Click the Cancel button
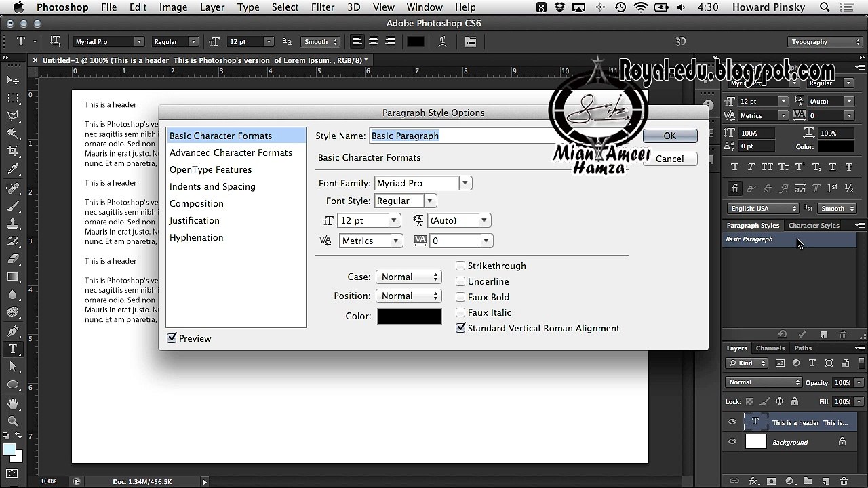This screenshot has width=868, height=488. tap(669, 159)
